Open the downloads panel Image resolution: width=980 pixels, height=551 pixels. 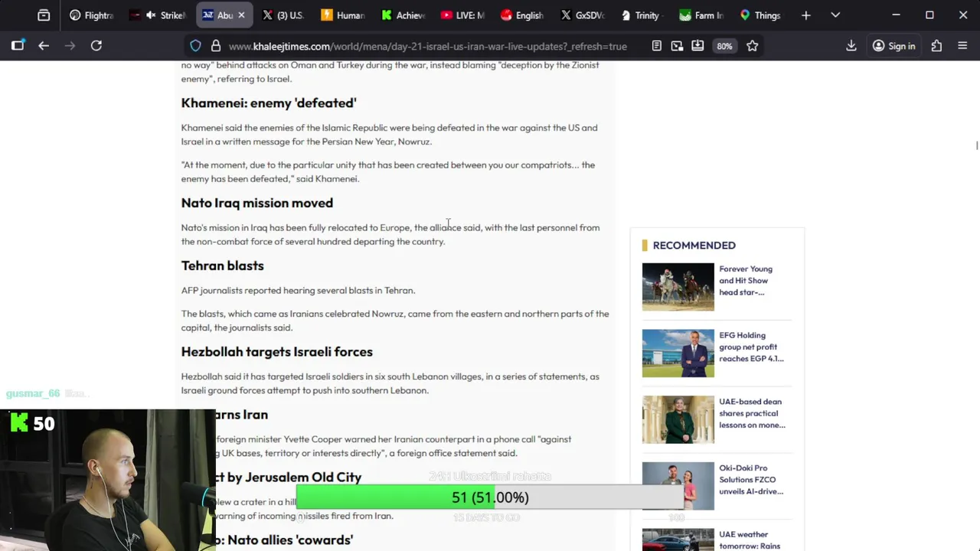(x=851, y=46)
